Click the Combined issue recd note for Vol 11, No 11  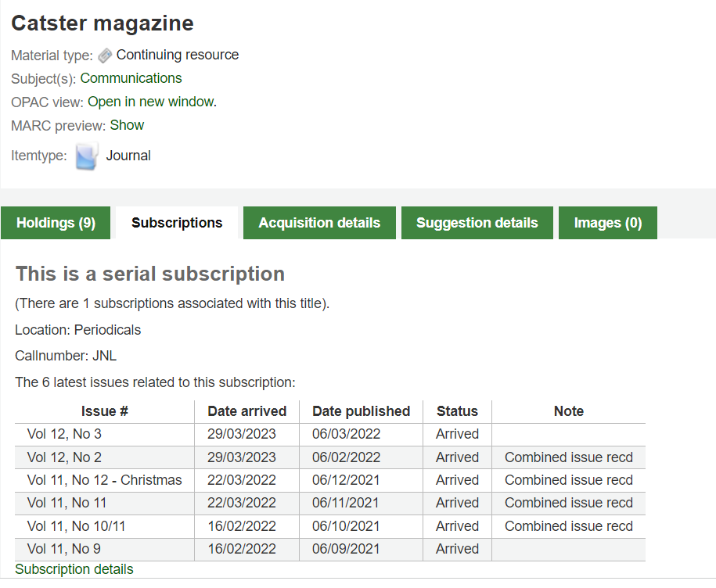(568, 503)
